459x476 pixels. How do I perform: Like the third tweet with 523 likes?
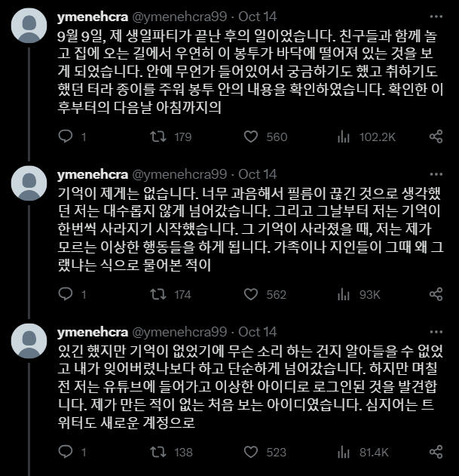coord(252,452)
